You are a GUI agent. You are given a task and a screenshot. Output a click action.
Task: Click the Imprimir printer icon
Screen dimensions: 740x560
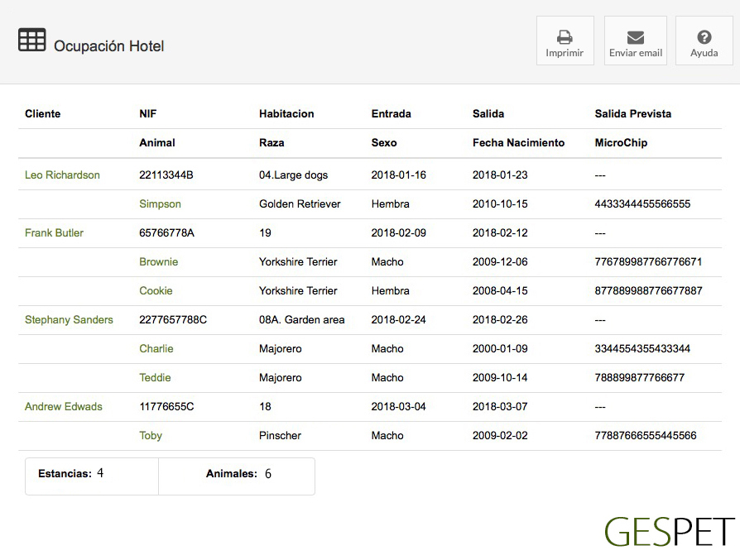(565, 37)
